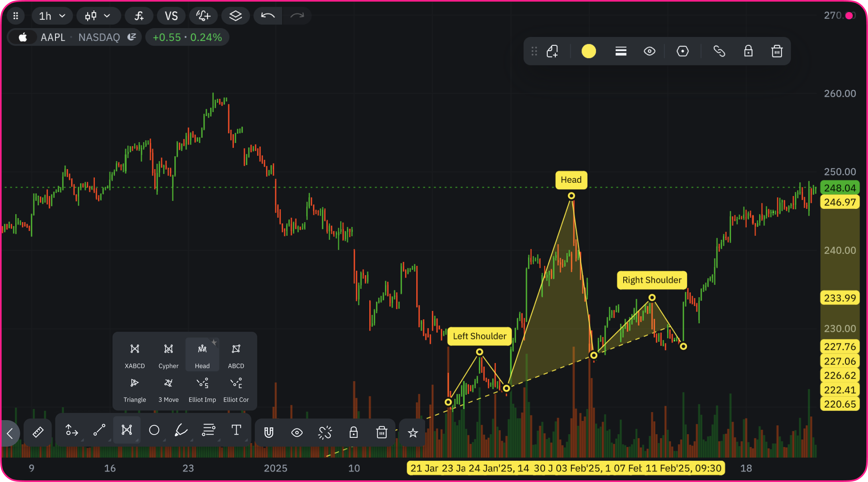The height and width of the screenshot is (482, 868).
Task: Select the ruler measure tool
Action: pos(38,432)
